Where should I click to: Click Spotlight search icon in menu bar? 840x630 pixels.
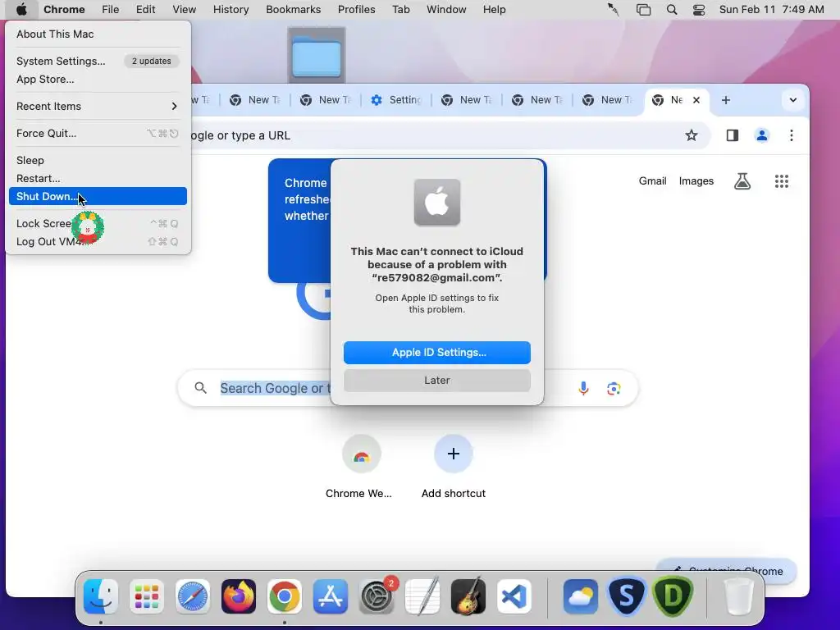click(672, 10)
